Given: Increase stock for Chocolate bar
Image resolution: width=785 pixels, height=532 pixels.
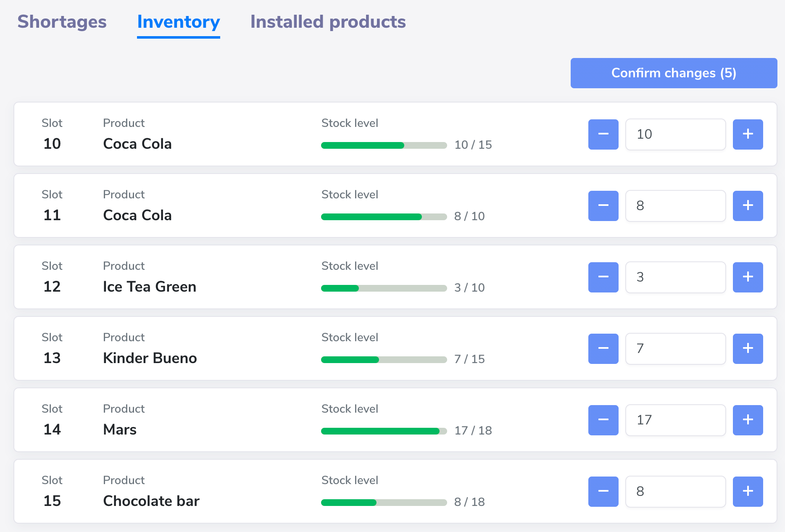Looking at the screenshot, I should [x=748, y=492].
